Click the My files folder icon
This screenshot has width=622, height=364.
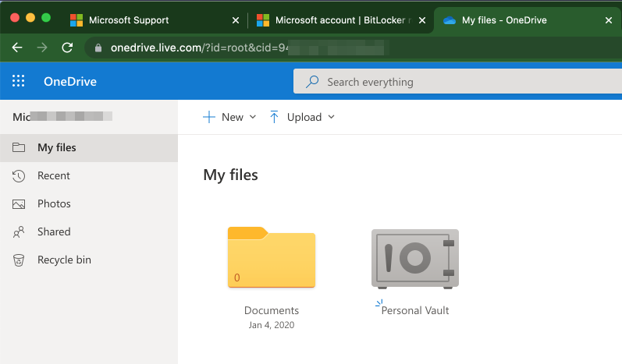19,148
